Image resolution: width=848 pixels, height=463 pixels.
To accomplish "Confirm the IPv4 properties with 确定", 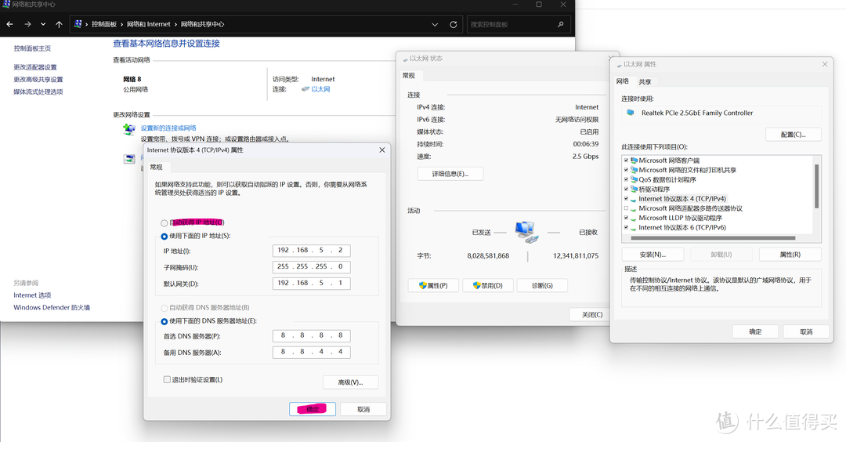I will pyautogui.click(x=312, y=409).
